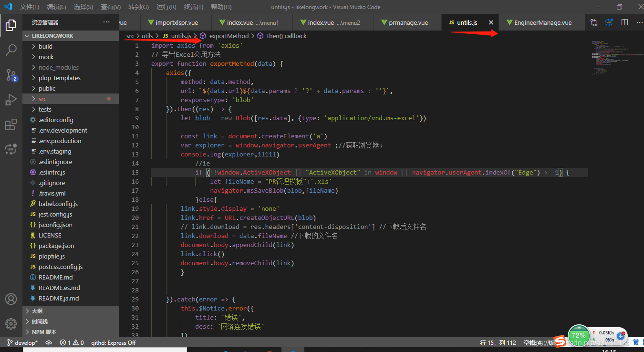Switch to index.vue menu1 tab
The image size is (644, 352).
click(x=252, y=22)
